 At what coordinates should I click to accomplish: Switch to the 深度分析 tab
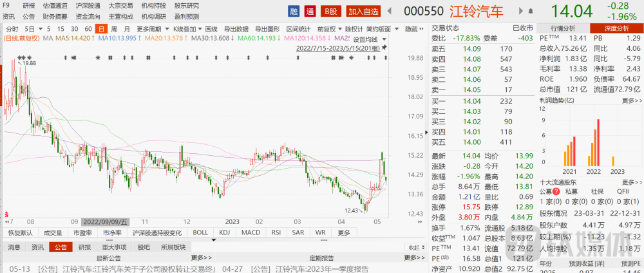[616, 28]
